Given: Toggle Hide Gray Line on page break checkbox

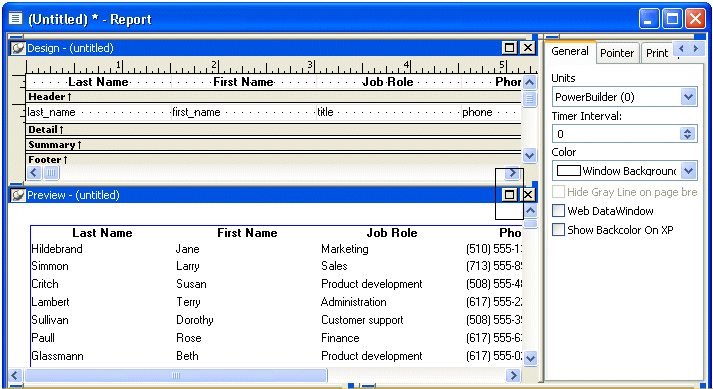Looking at the screenshot, I should click(x=558, y=192).
